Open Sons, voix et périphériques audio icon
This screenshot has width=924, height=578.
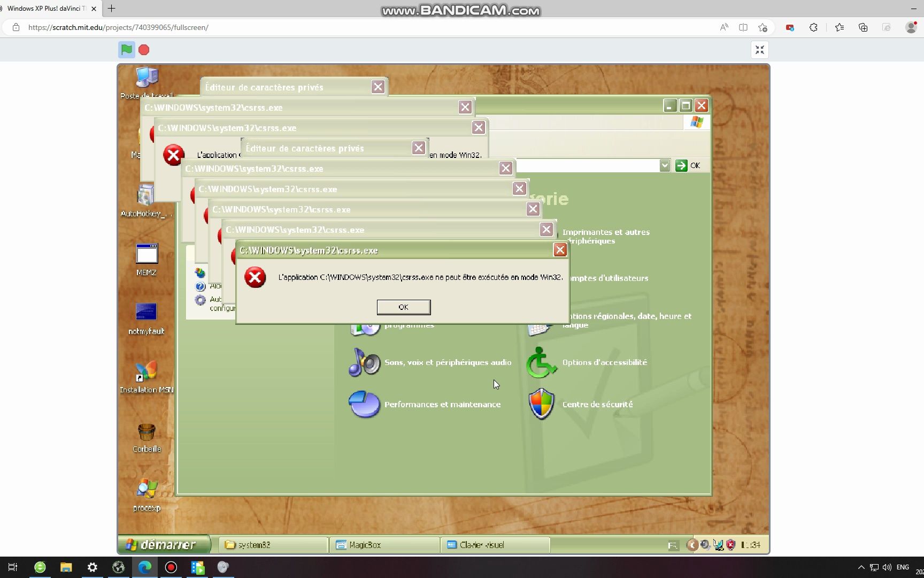coord(364,362)
